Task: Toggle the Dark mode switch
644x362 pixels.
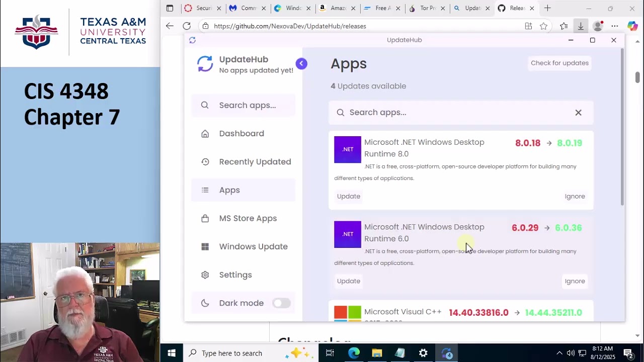Action: 281,303
